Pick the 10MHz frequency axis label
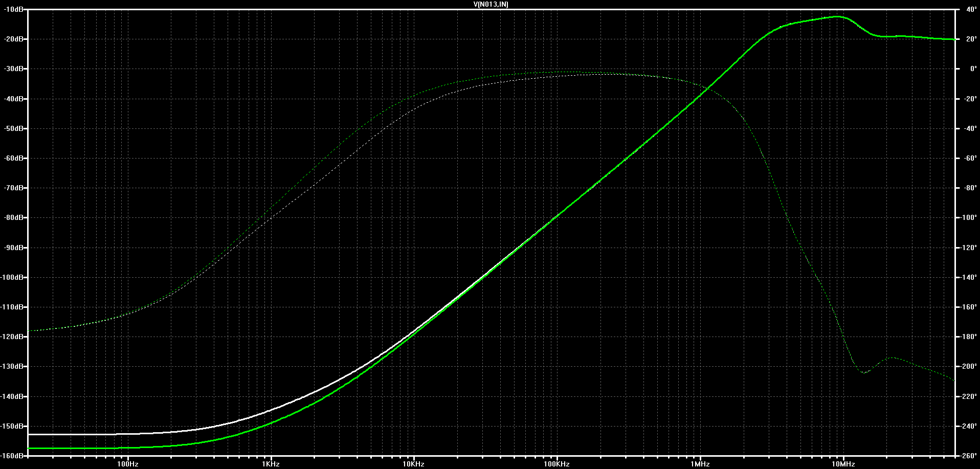Viewport: 980px width, 469px height. coord(843,464)
